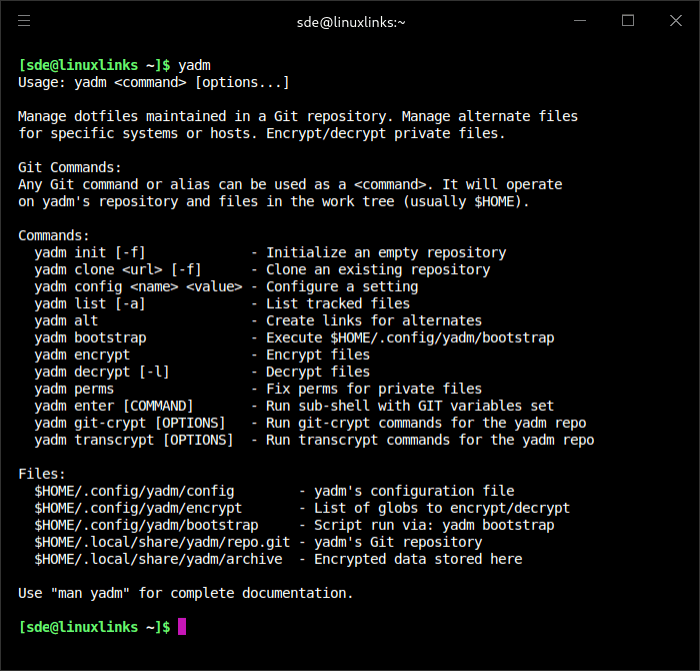The image size is (700, 671).
Task: Click the 'Fix perms for private files' description
Action: tap(374, 389)
